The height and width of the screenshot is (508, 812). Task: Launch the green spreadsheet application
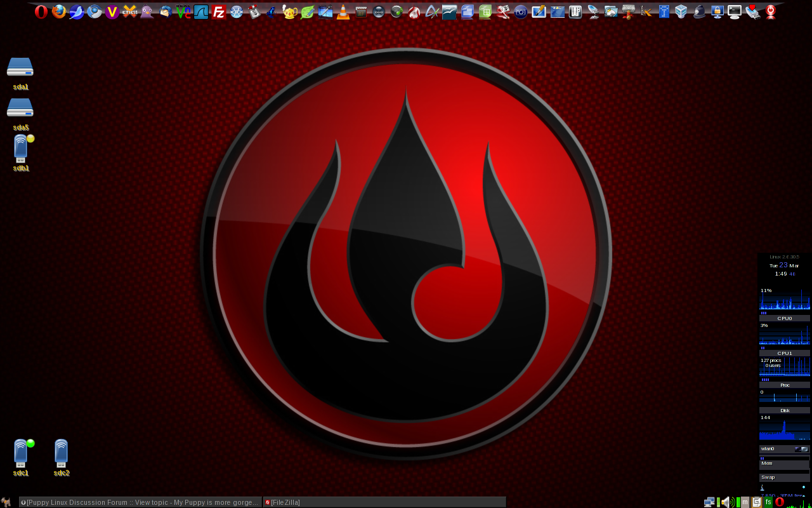[x=485, y=11]
